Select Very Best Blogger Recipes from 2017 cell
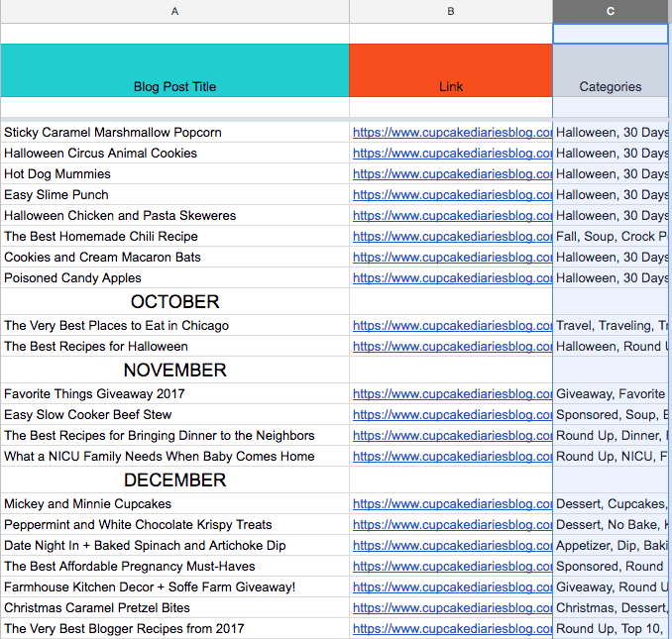Viewport: 672px width, 639px height. click(174, 628)
